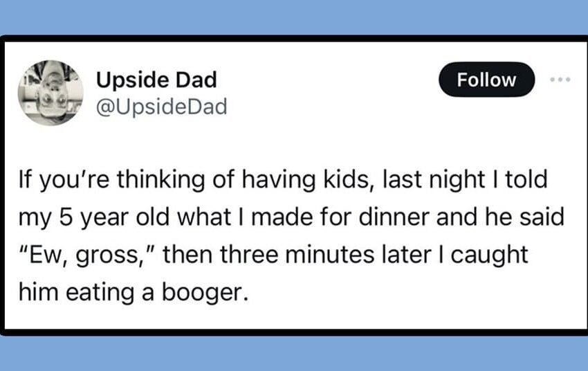Click the word "eating" in the last line
The height and width of the screenshot is (371, 588).
(x=100, y=293)
